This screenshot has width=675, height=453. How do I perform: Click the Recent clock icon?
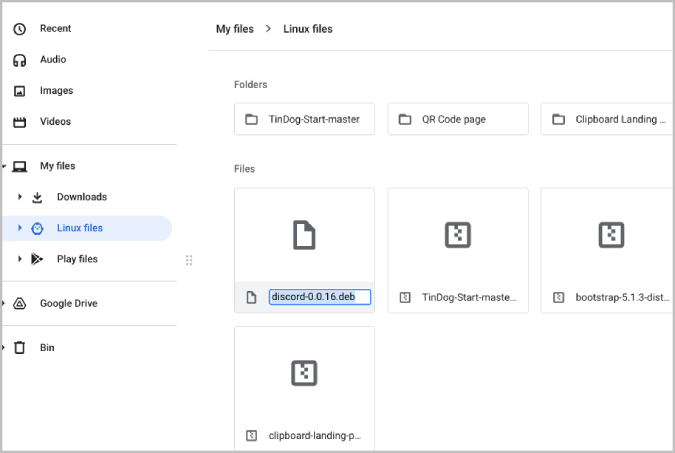click(x=19, y=29)
